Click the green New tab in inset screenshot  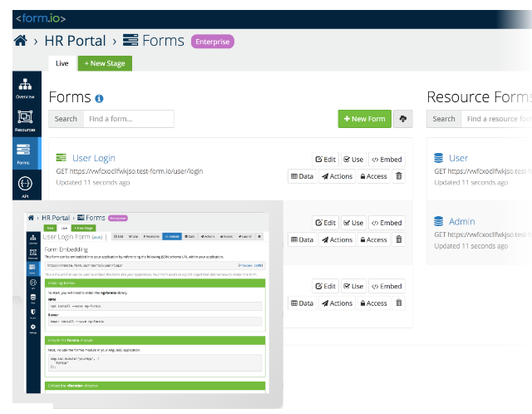click(x=50, y=228)
